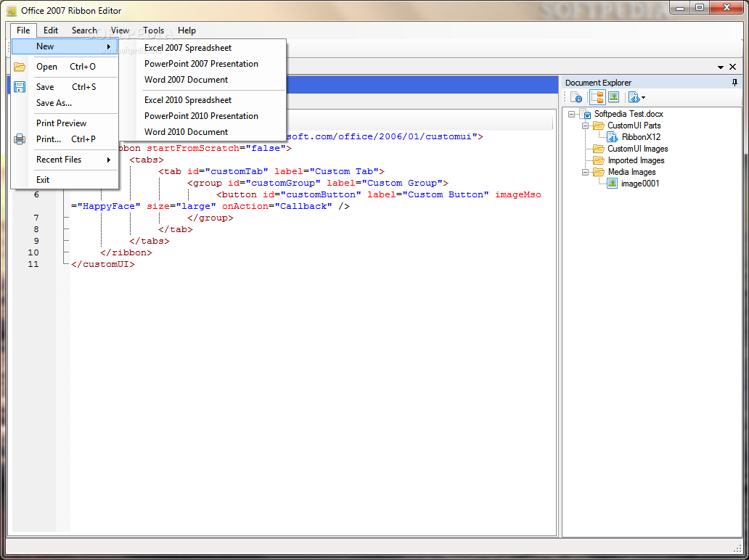Screen dimensions: 749x560
Task: Select the CustomUI Parts folder label
Action: click(x=634, y=125)
